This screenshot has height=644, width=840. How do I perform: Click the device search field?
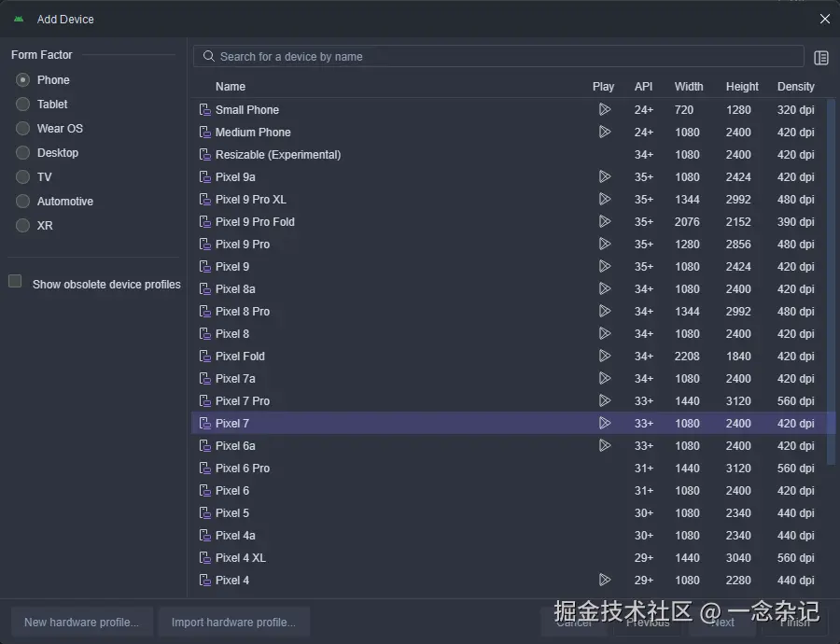pyautogui.click(x=498, y=56)
